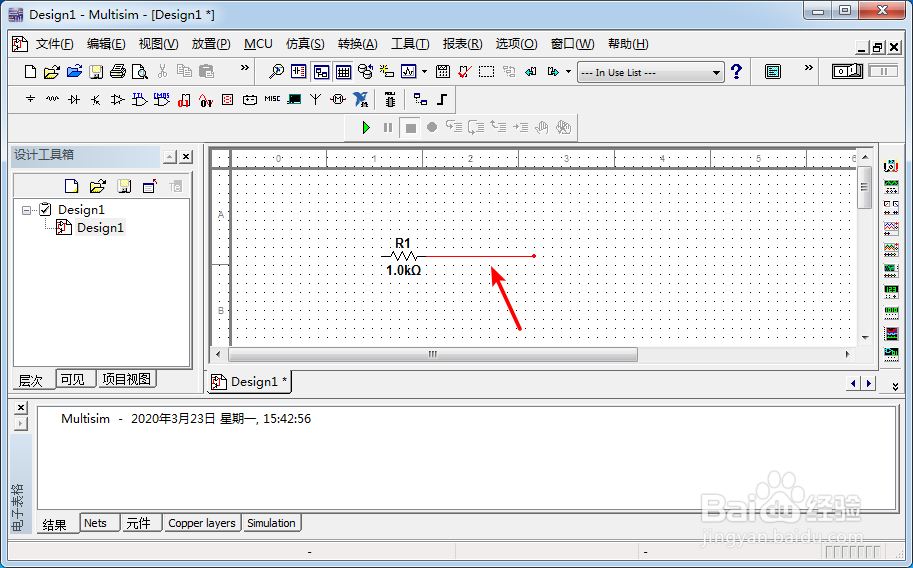Image resolution: width=913 pixels, height=568 pixels.
Task: Open Print Preview from the toolbar
Action: click(x=140, y=72)
